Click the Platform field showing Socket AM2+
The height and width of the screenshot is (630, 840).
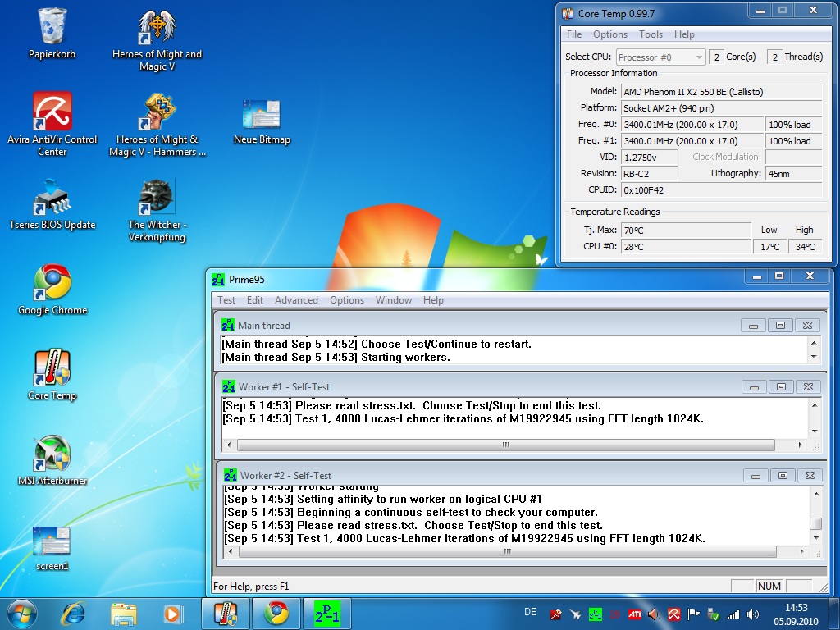721,108
